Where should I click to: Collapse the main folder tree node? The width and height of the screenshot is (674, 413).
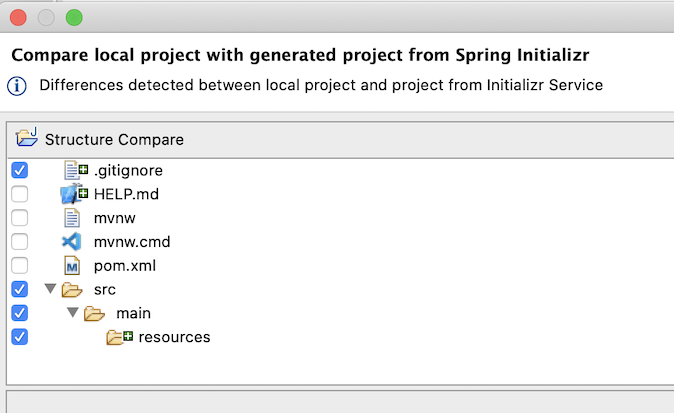(x=73, y=314)
